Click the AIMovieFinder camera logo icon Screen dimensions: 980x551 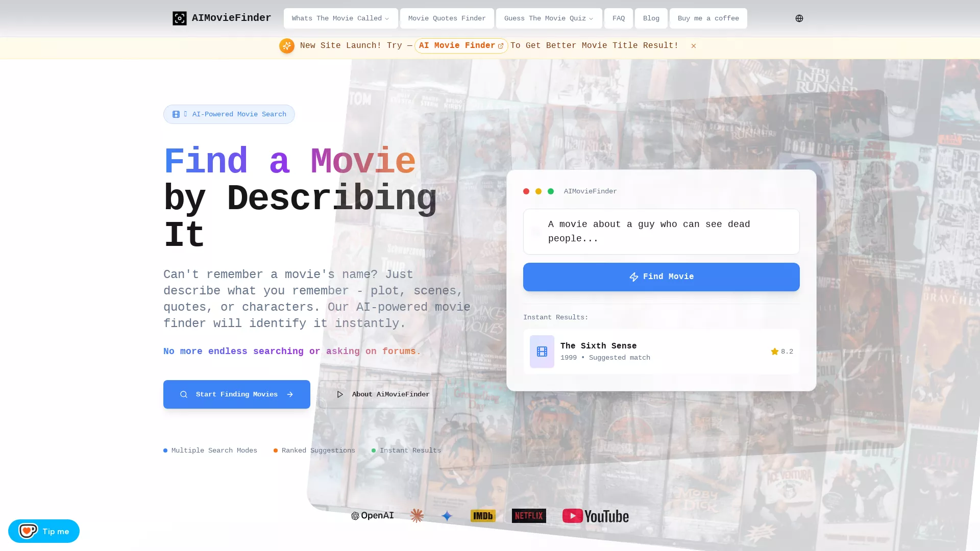(179, 18)
